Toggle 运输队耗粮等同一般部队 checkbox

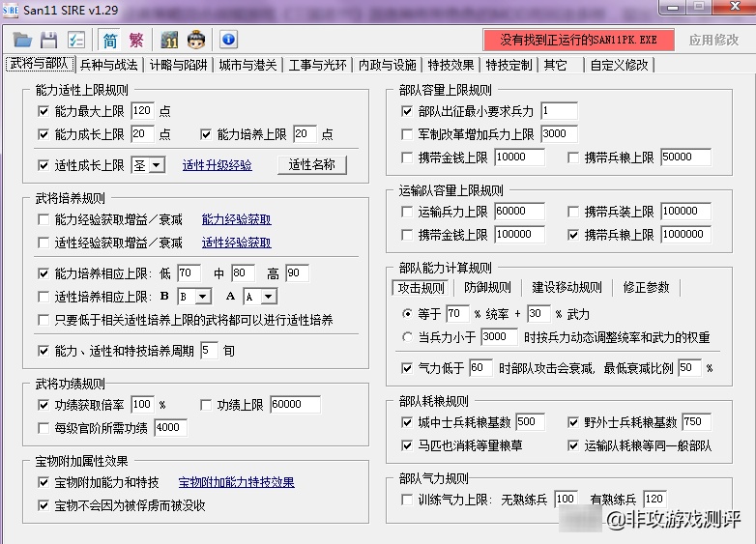573,445
